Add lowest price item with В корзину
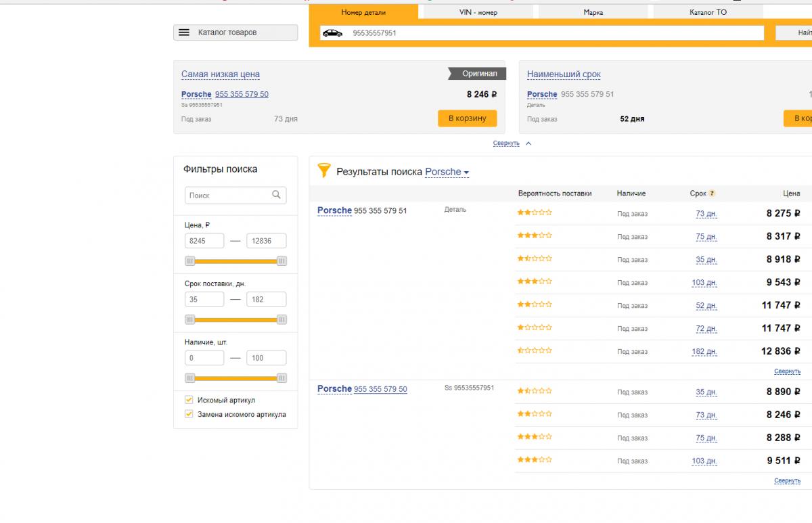 click(467, 118)
